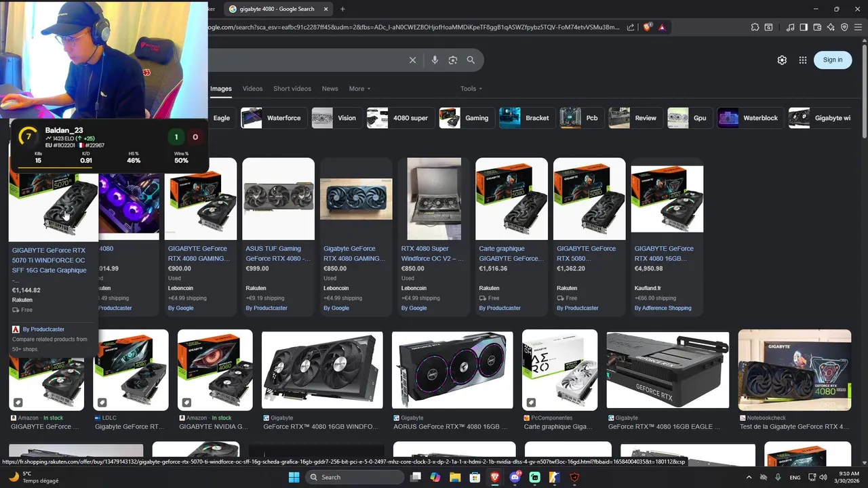Open the LDLC Gigabyte GeForce RT image
This screenshot has width=868, height=488.
coord(130,369)
